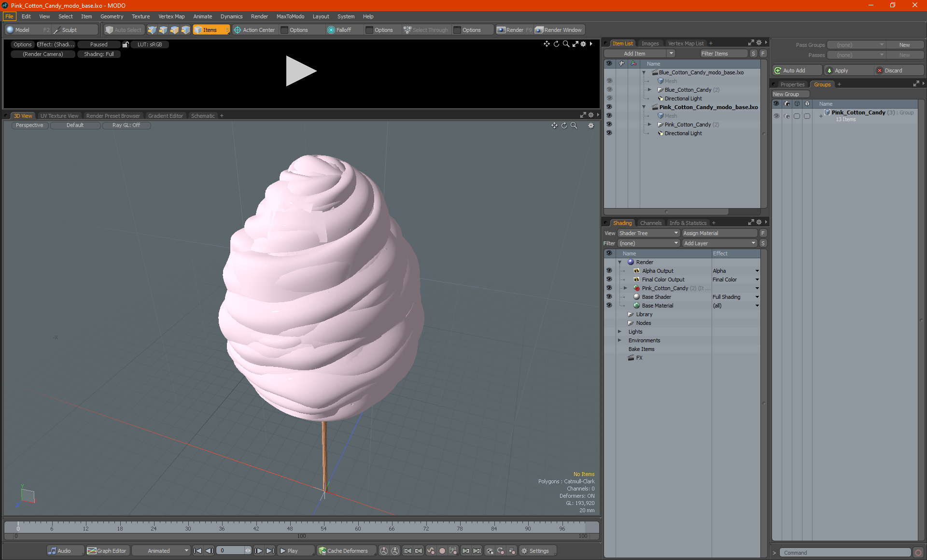Toggle visibility of Alpha Output layer

coord(609,271)
